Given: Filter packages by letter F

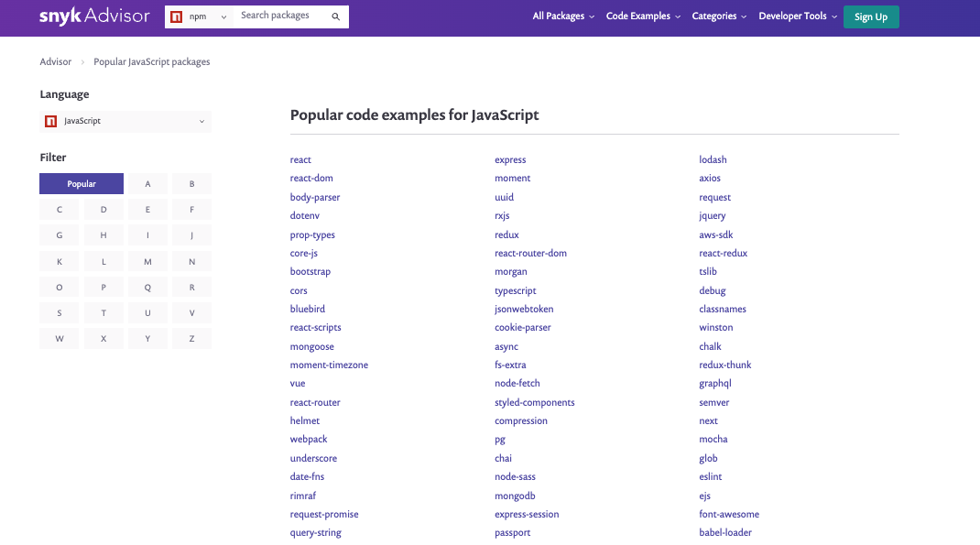Looking at the screenshot, I should 191,210.
